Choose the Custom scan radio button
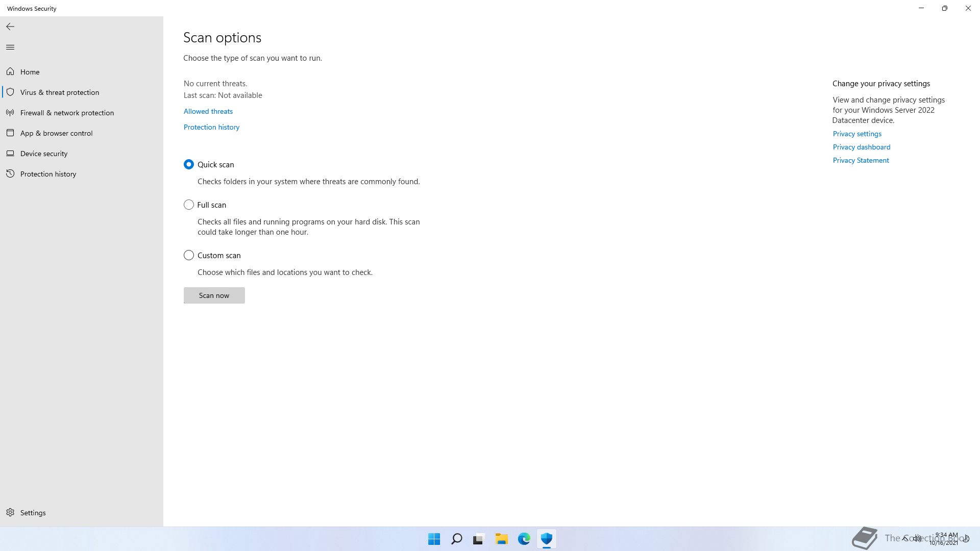 [x=189, y=255]
